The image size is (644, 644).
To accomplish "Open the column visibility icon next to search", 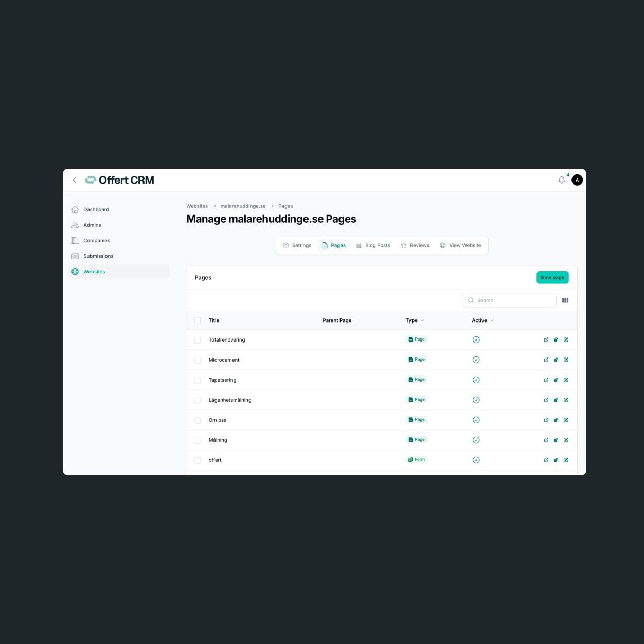I will click(565, 300).
